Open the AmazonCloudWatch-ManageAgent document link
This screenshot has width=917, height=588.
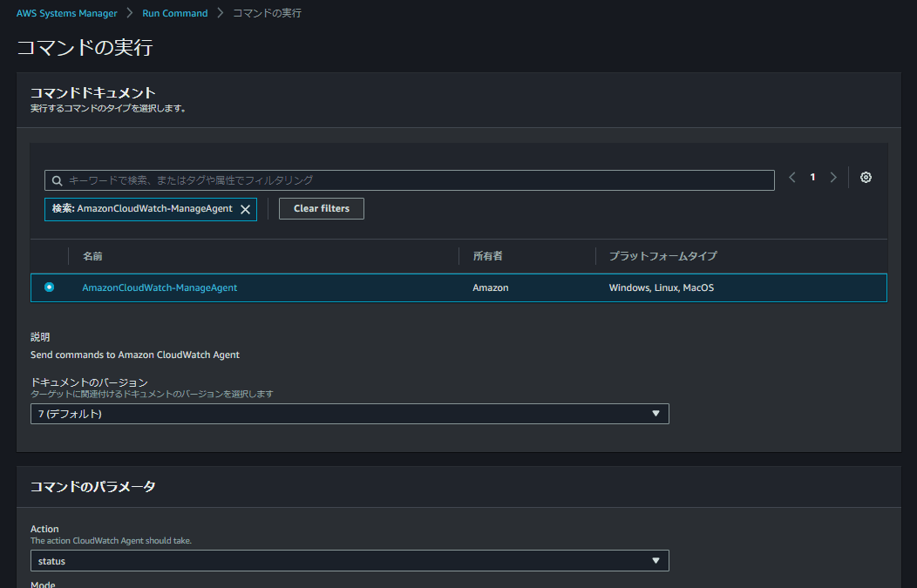point(160,287)
